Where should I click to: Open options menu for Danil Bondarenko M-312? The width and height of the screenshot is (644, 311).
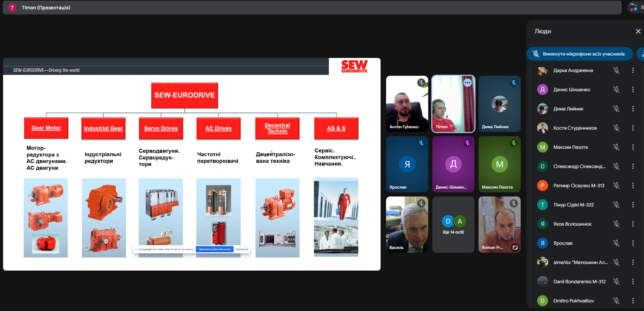[633, 282]
